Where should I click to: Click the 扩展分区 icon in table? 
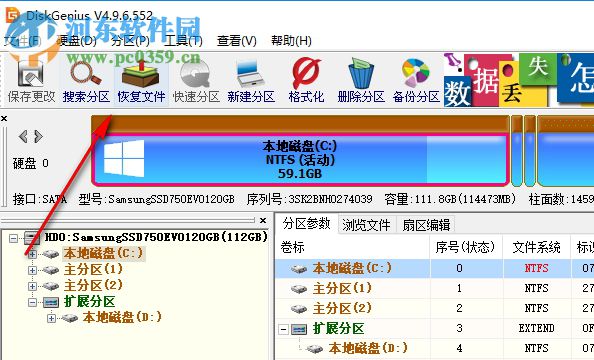pos(299,329)
